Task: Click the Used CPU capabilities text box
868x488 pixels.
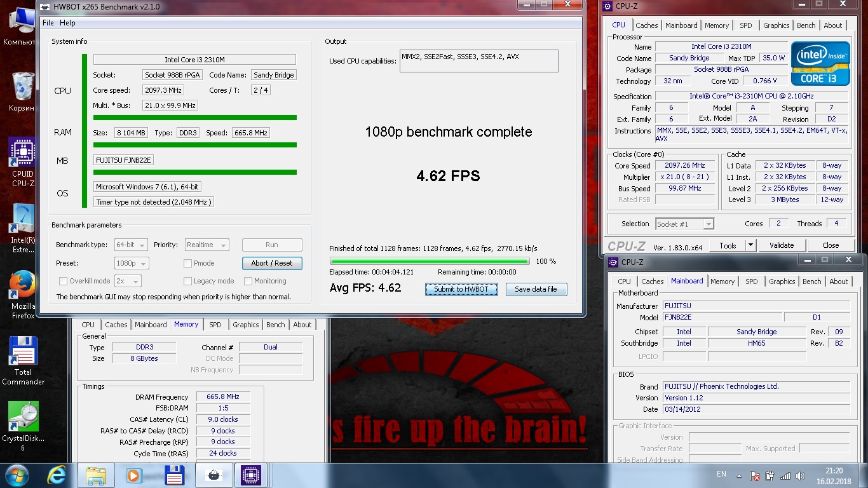Action: pos(479,61)
